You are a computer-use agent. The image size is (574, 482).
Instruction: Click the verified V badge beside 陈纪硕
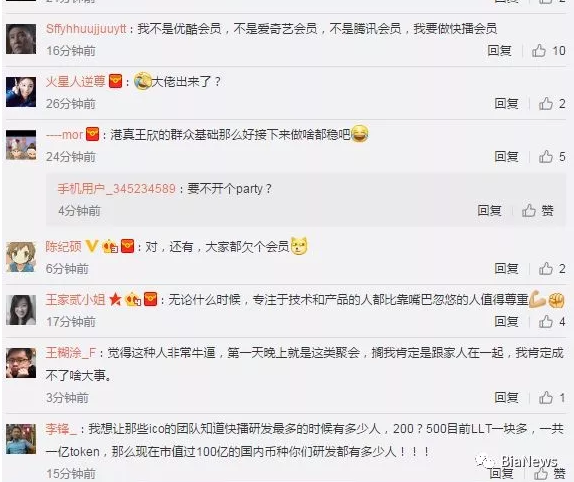[92, 246]
